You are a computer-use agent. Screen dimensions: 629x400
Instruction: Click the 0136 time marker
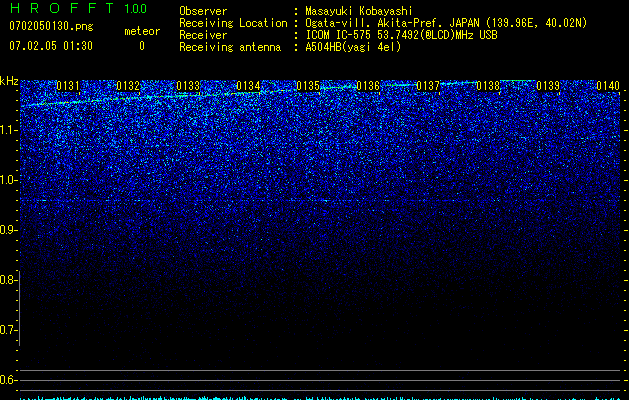point(368,86)
